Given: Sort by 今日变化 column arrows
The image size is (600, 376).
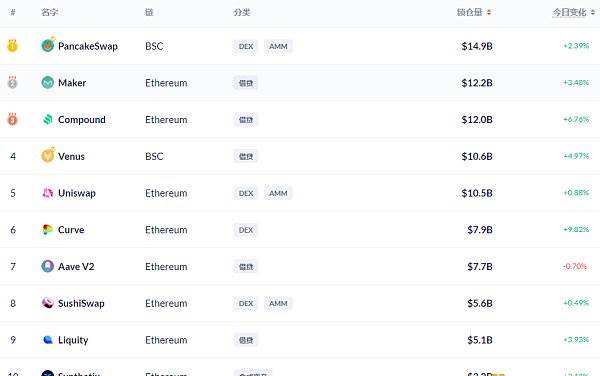Looking at the screenshot, I should (x=593, y=13).
